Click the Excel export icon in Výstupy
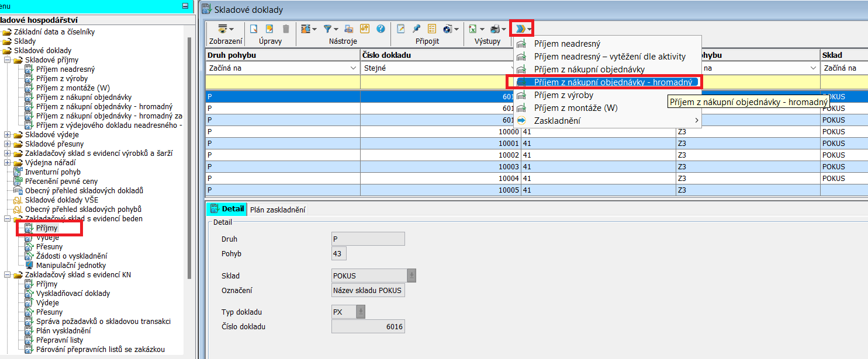The image size is (868, 359). [x=473, y=29]
